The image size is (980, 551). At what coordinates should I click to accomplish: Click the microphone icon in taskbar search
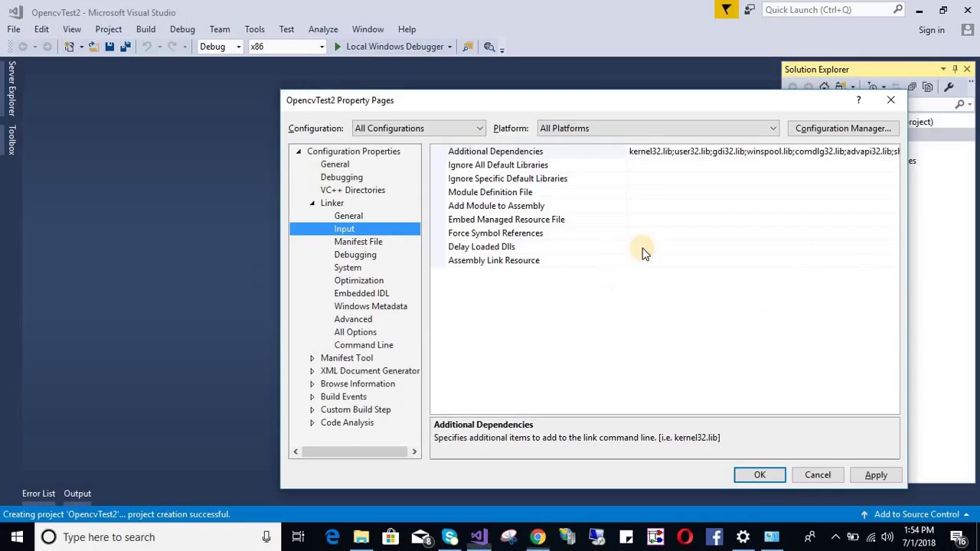266,536
